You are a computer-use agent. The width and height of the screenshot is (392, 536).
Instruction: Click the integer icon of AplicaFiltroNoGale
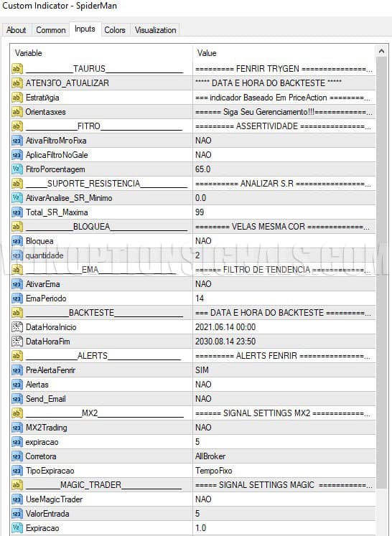(x=17, y=155)
